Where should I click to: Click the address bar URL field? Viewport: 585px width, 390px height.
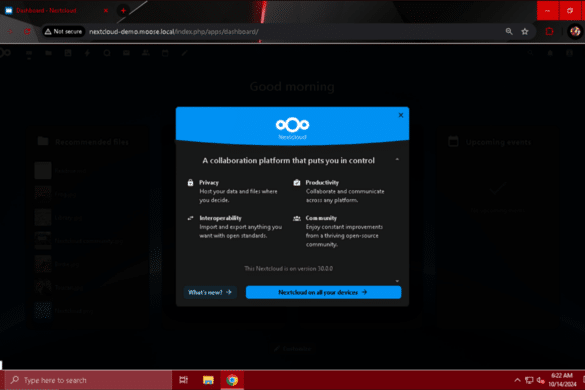click(x=295, y=32)
